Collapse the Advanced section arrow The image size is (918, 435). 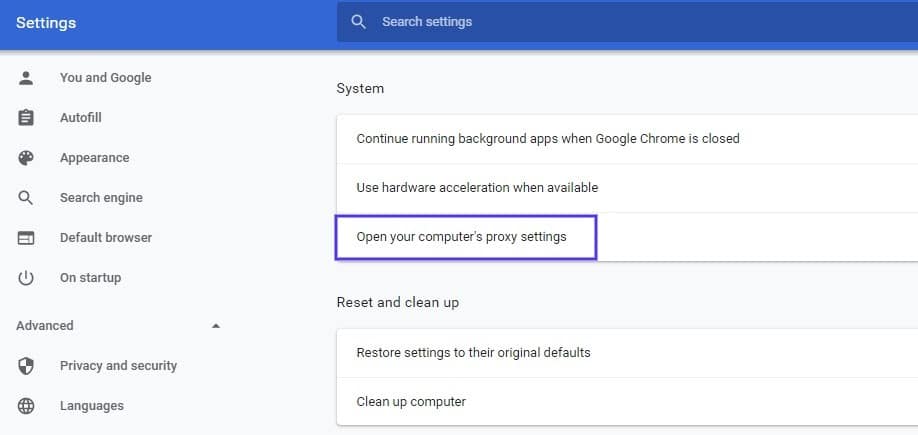point(216,326)
